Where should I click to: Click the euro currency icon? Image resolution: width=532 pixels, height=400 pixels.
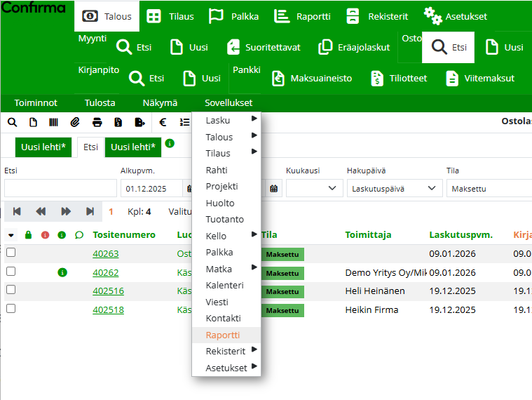coord(163,122)
